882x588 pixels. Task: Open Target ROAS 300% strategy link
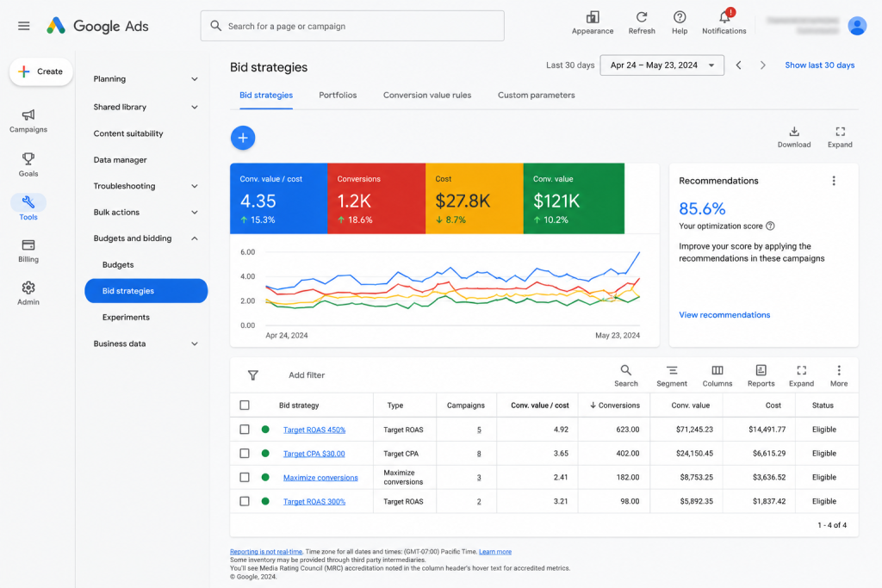(x=314, y=501)
